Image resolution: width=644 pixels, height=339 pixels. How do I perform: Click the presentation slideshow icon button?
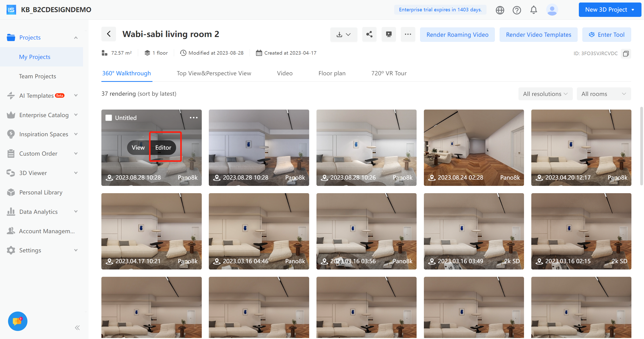389,35
